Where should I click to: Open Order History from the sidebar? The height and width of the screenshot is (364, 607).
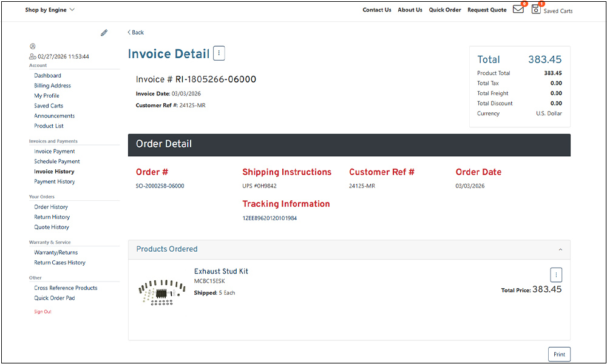tap(51, 207)
